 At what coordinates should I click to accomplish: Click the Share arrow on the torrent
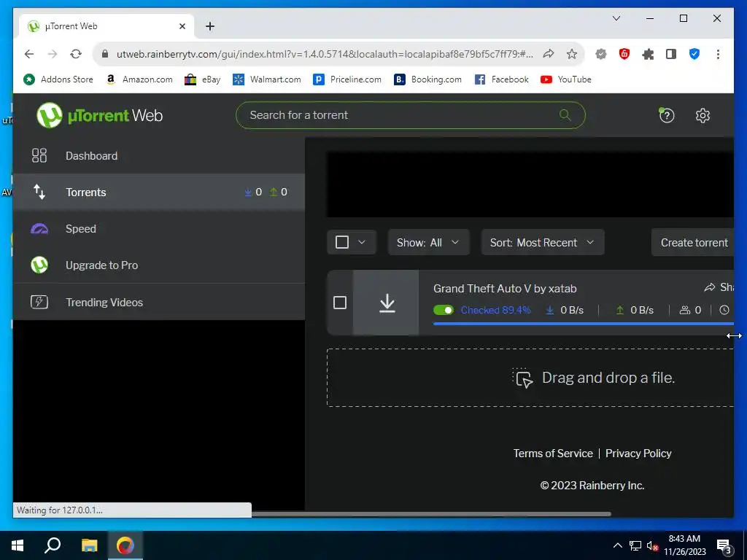[710, 287]
